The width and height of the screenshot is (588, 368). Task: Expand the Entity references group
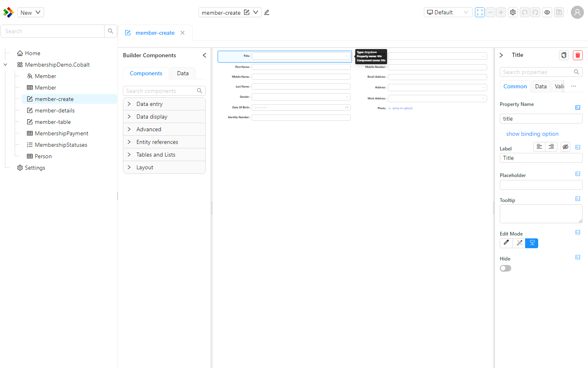pos(164,142)
